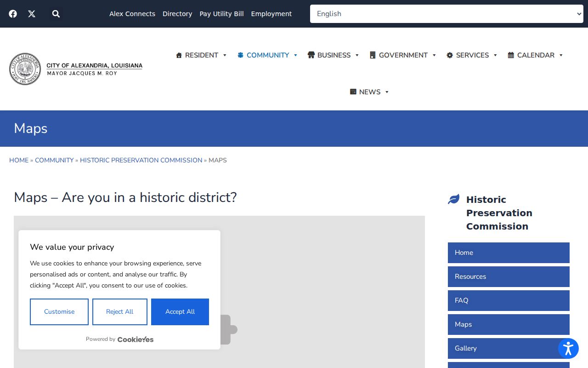This screenshot has width=588, height=368.
Task: Expand the News menu
Action: 369,92
